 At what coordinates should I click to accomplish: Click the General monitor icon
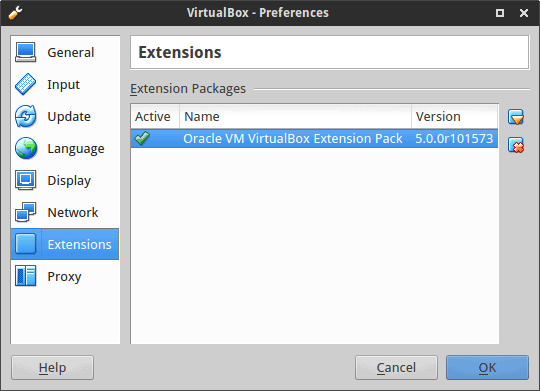click(x=25, y=52)
